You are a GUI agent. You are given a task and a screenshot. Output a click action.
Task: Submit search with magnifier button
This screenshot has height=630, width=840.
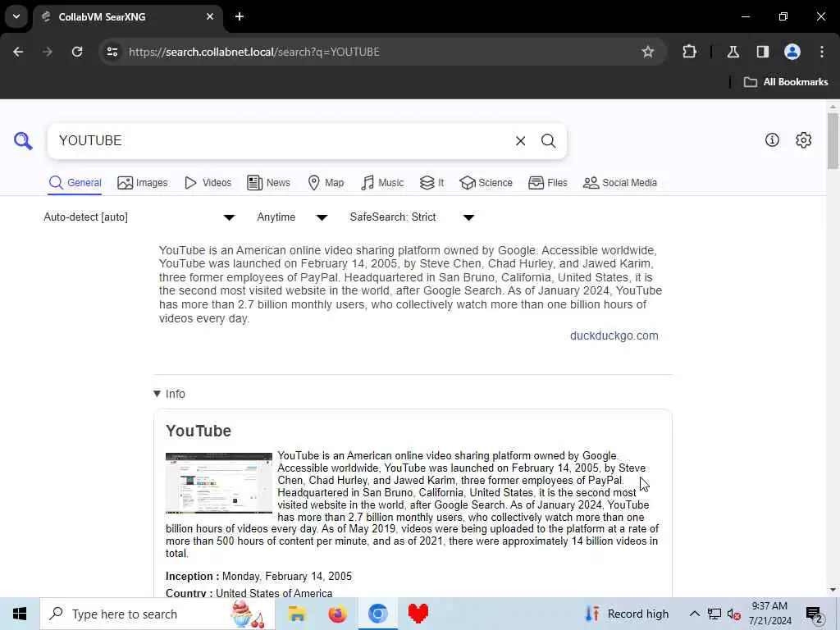point(548,141)
